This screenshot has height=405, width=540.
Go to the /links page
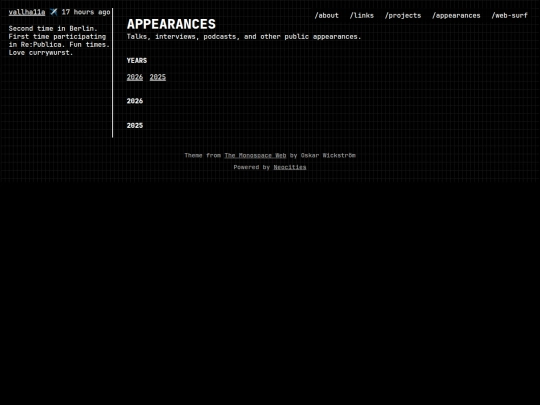(x=362, y=15)
